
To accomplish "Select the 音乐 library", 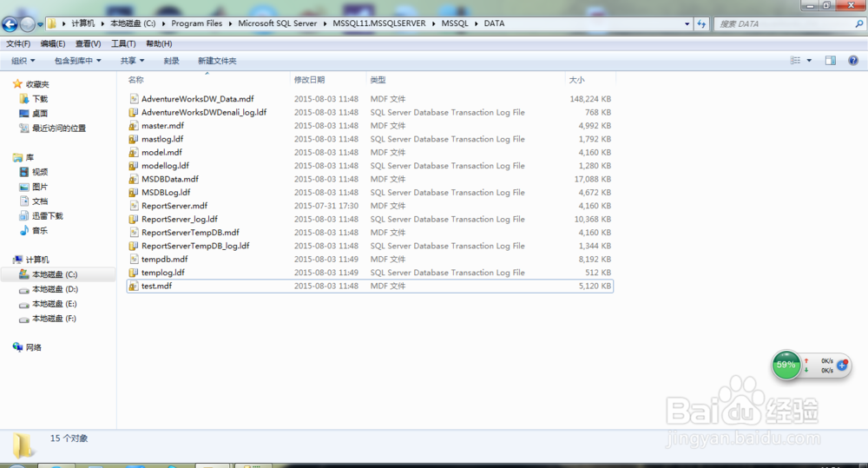I will point(40,230).
